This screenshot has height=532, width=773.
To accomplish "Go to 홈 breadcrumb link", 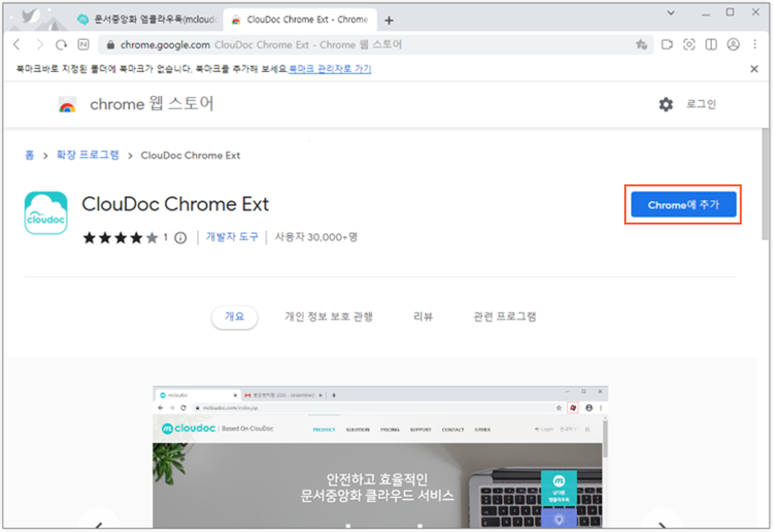I will 29,155.
